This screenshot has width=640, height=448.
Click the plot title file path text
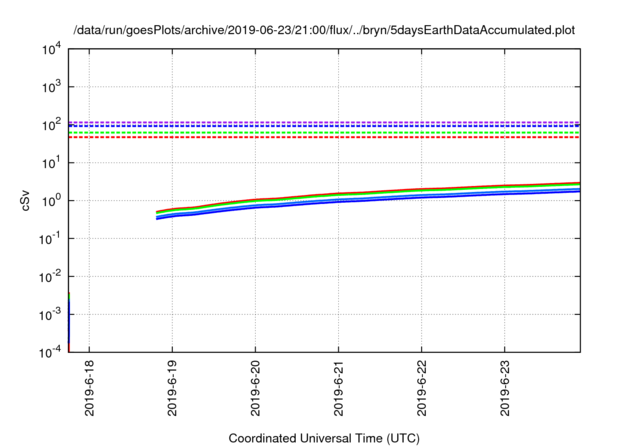324,30
